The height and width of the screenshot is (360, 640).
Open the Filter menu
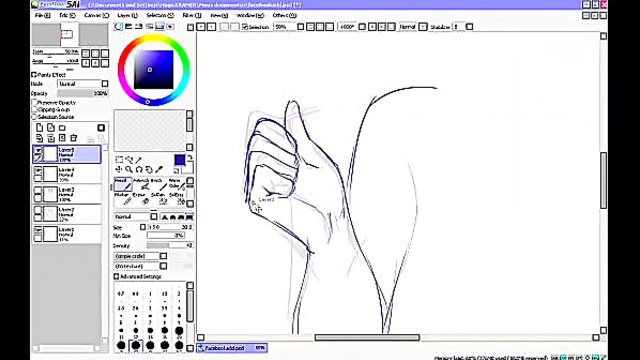click(191, 15)
